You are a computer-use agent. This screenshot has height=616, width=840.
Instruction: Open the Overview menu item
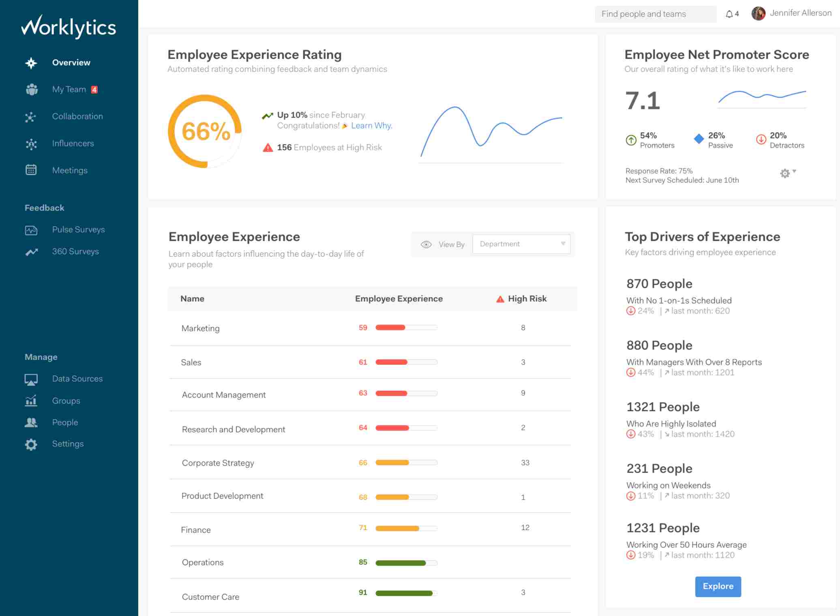[71, 63]
